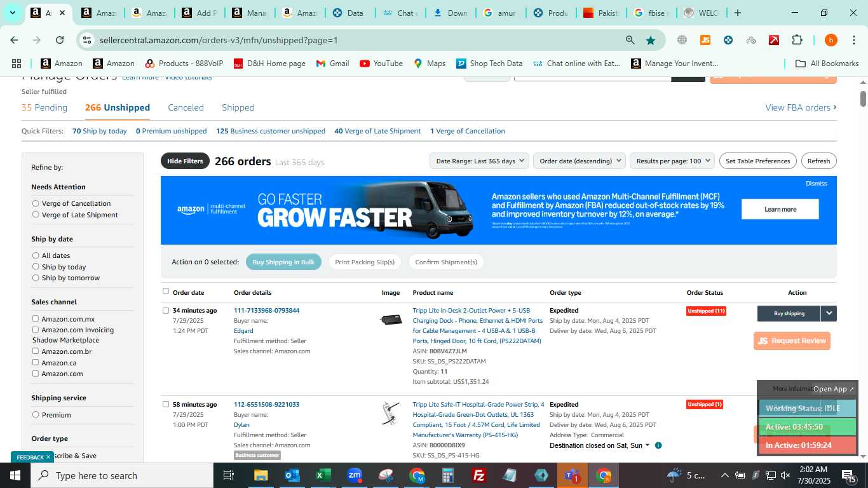Select the Premium shipping service radio

pos(36,415)
